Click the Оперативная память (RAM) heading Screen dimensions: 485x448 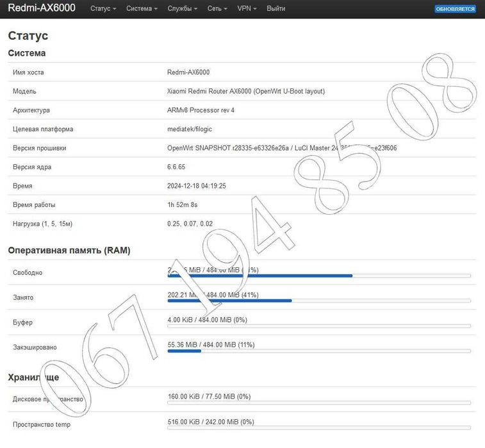point(69,251)
